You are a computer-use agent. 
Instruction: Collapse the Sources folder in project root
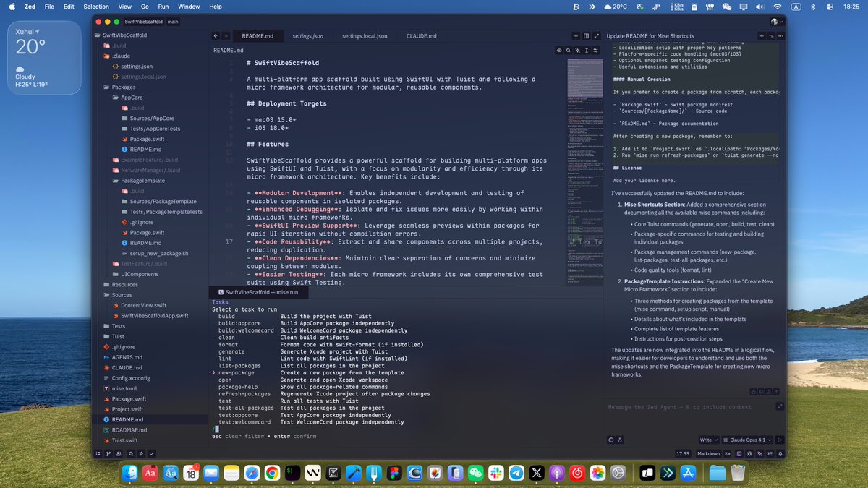coord(122,295)
